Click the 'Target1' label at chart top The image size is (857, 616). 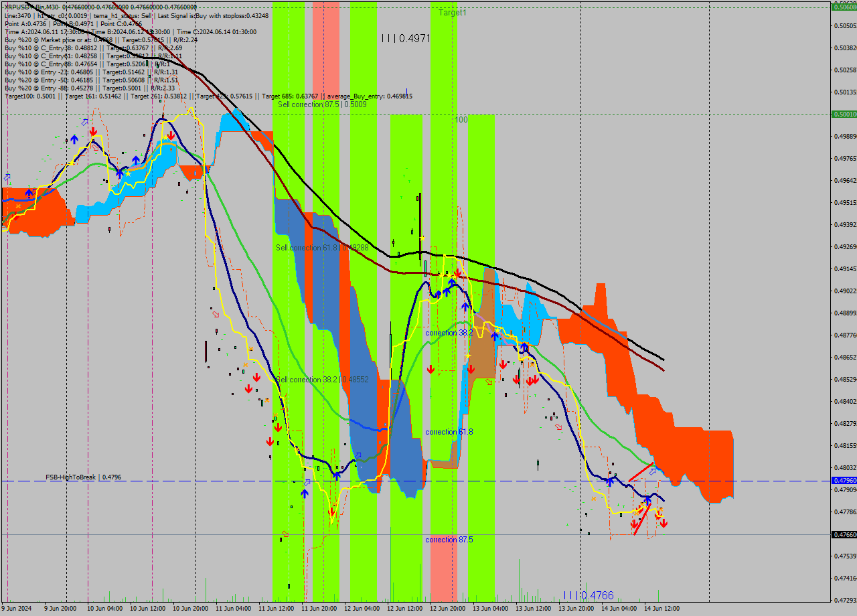pyautogui.click(x=453, y=13)
